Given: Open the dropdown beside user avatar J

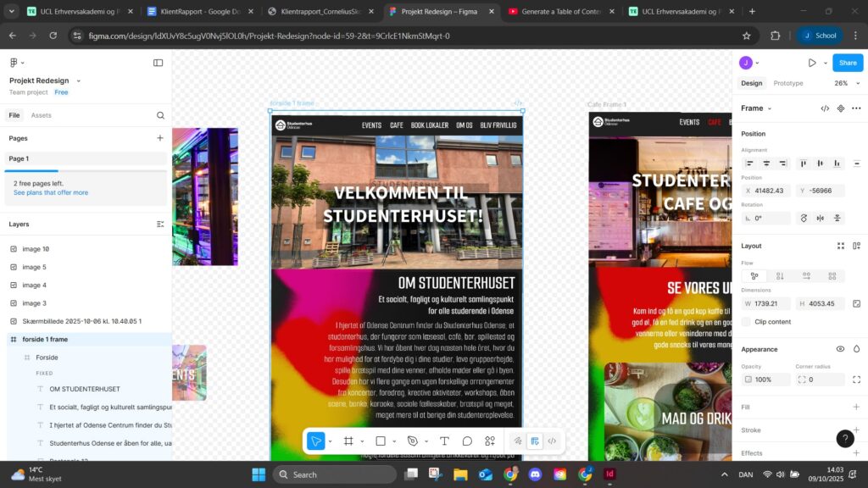Looking at the screenshot, I should tap(757, 63).
